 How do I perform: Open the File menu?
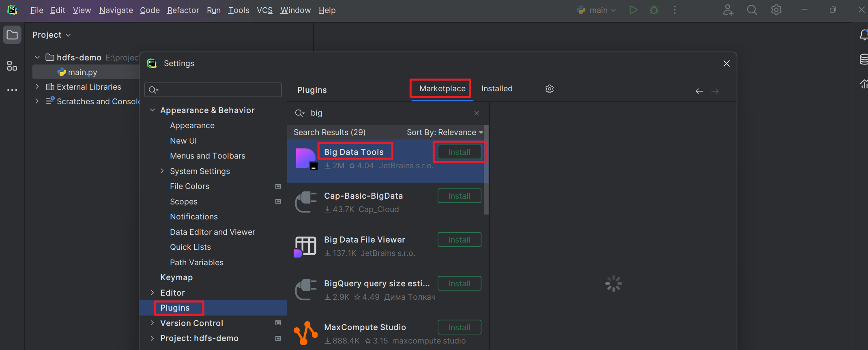pos(37,10)
